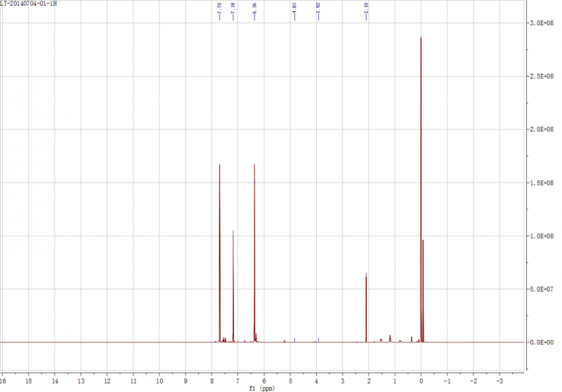Click the 0 ppm tick label
Image resolution: width=562 pixels, height=392 pixels.
coord(421,381)
